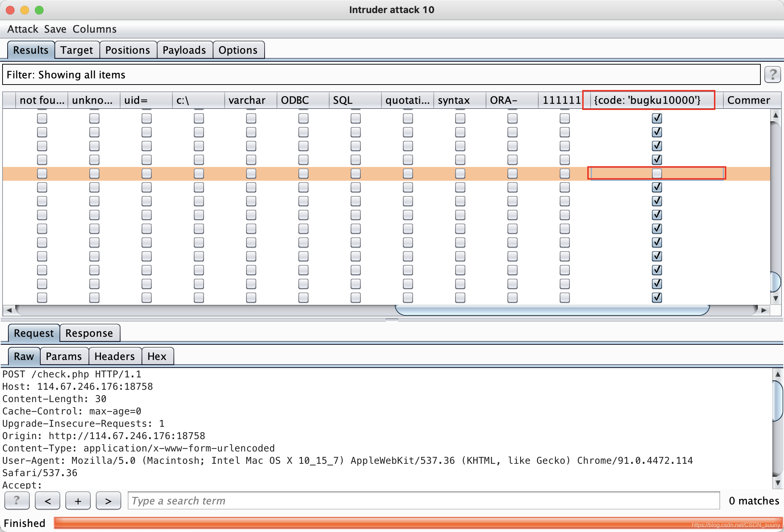Switch to the Options tab
784x532 pixels.
pyautogui.click(x=238, y=50)
